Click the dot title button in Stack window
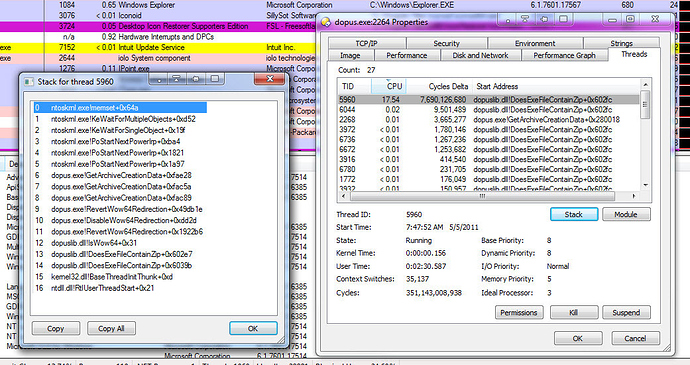The height and width of the screenshot is (365, 690). click(159, 79)
